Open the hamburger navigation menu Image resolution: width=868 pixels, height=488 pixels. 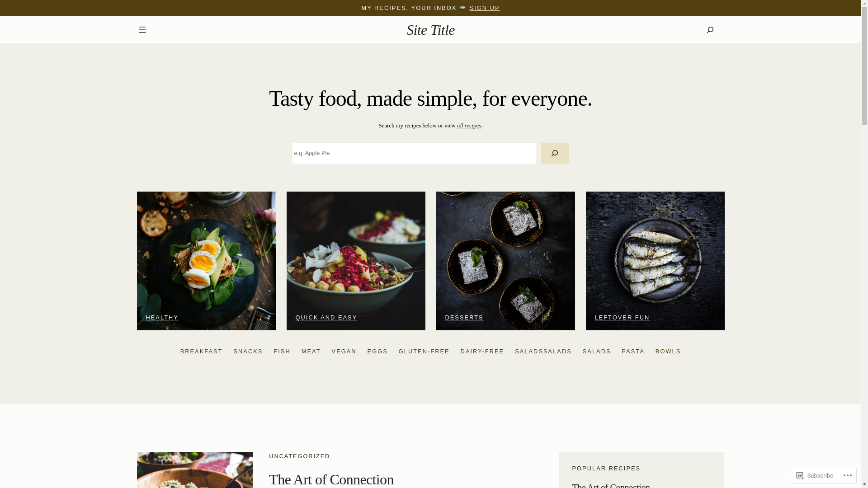tap(142, 30)
